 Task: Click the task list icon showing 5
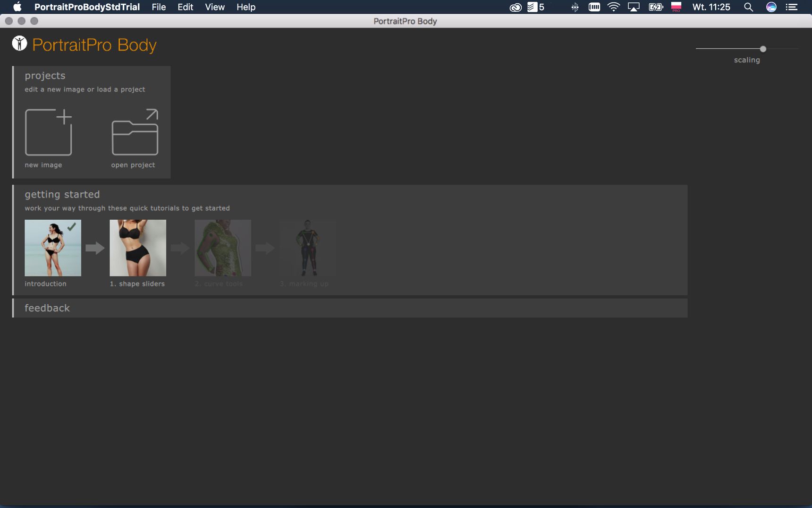536,7
